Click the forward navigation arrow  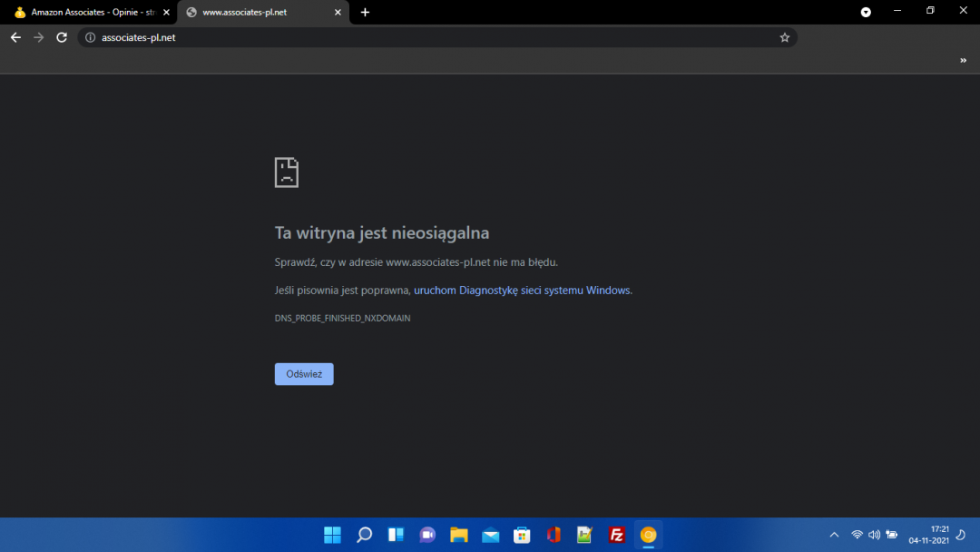(38, 37)
